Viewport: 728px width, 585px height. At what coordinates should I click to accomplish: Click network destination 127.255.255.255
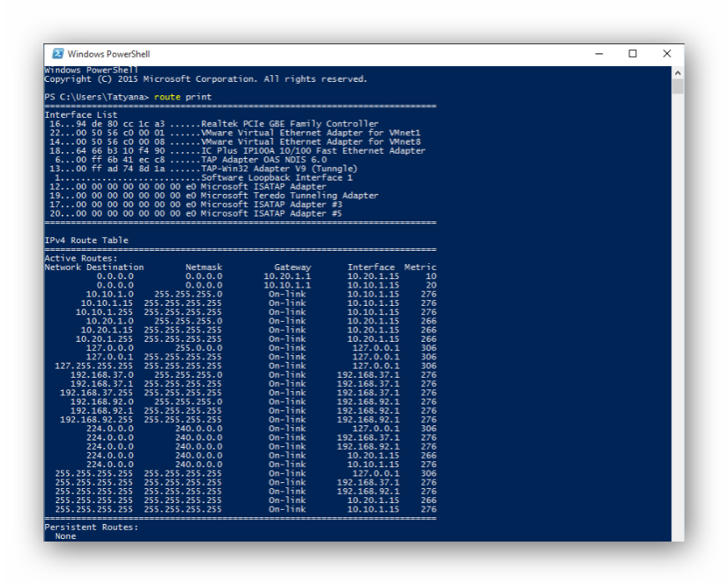[94, 366]
